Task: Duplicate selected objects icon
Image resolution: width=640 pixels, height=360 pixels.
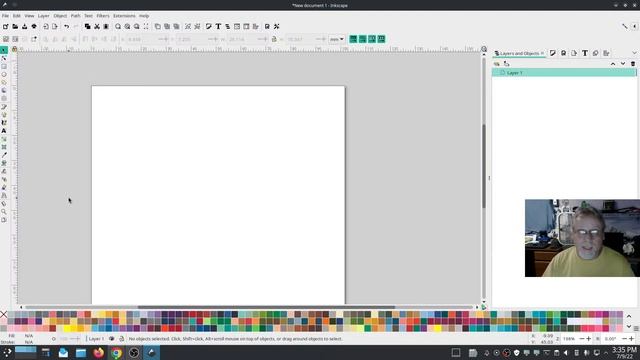Action: [x=158, y=27]
